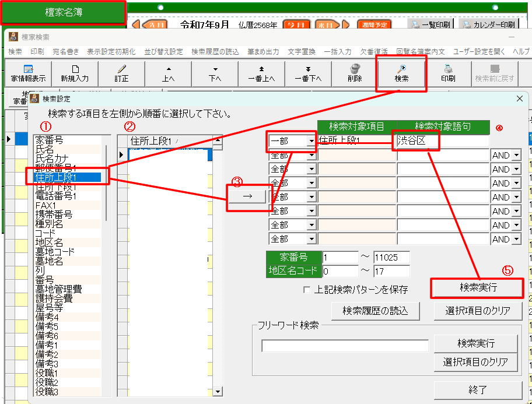Click 選択項目のクリア in フリーワード検索 group

[475, 362]
